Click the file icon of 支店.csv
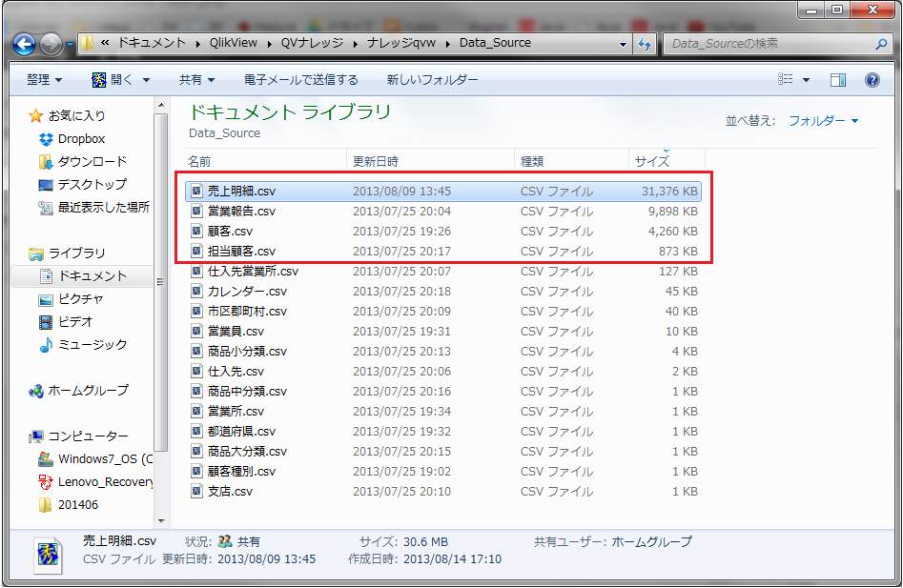Image resolution: width=903 pixels, height=588 pixels. tap(197, 492)
